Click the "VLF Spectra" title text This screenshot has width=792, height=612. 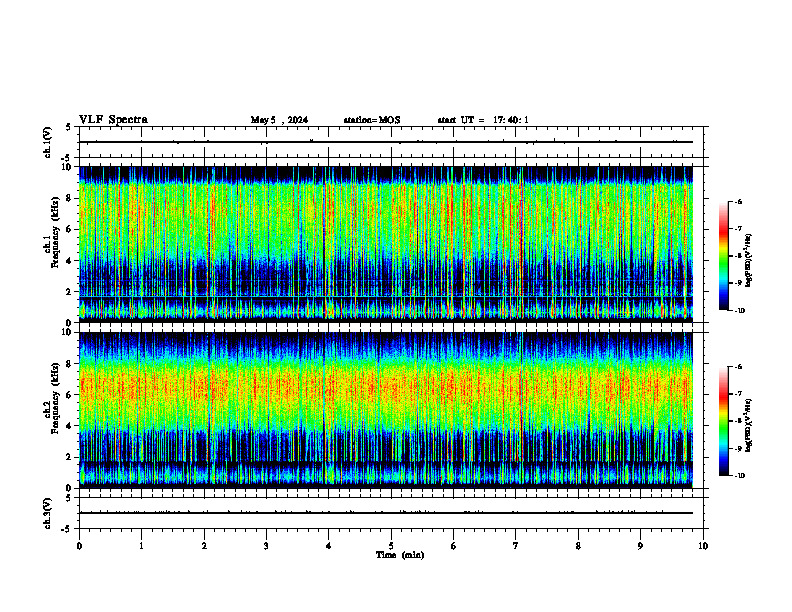tap(113, 120)
